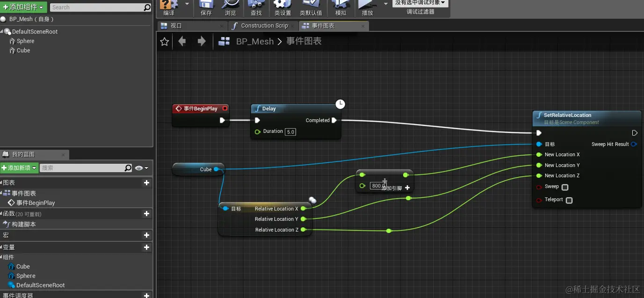Select DefaultSceneRoot variable under Components
Viewport: 644px width, 298px height.
[x=41, y=285]
